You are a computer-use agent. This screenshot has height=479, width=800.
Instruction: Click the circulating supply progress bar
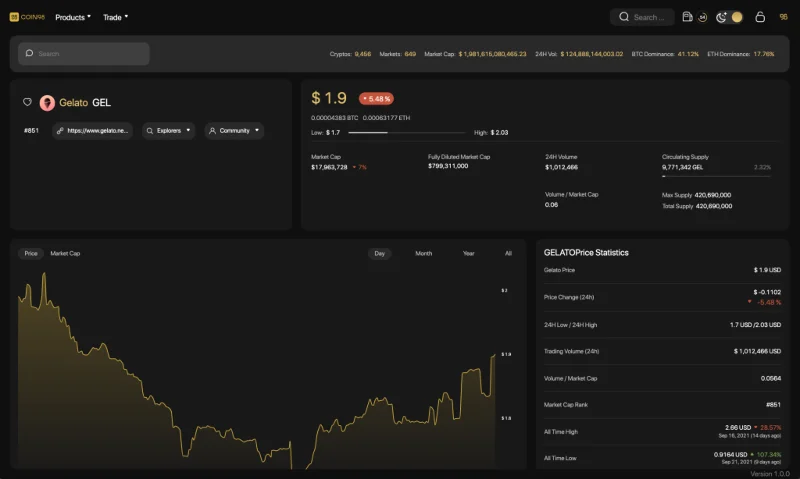point(716,176)
